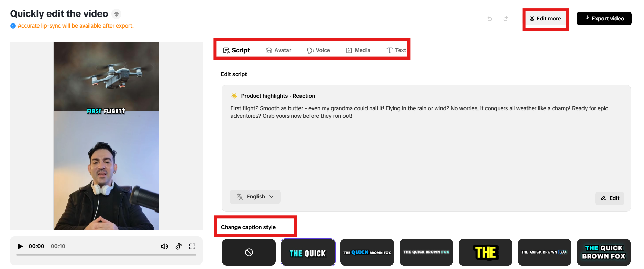Viewport: 644px width, 269px height.
Task: Switch to the Avatar tab
Action: click(x=279, y=50)
